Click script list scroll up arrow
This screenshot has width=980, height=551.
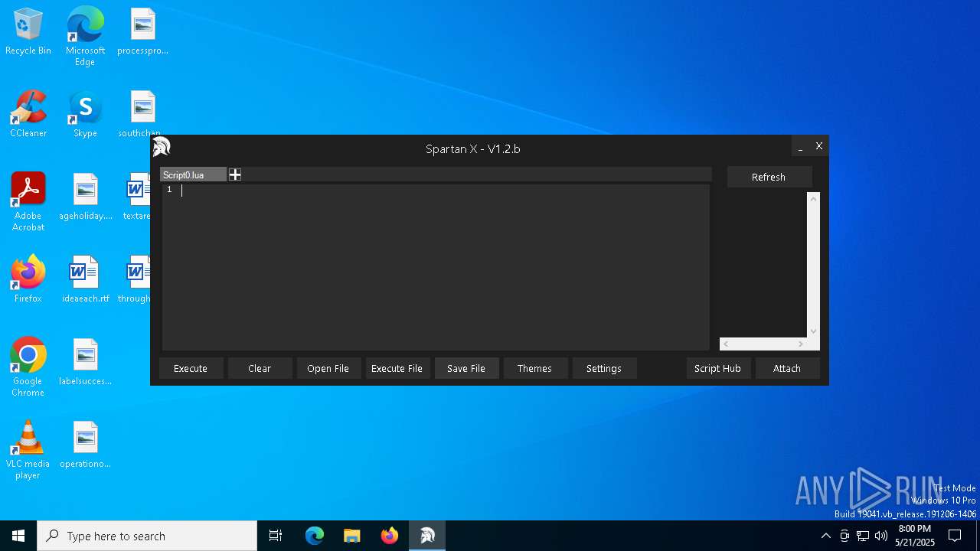point(813,199)
